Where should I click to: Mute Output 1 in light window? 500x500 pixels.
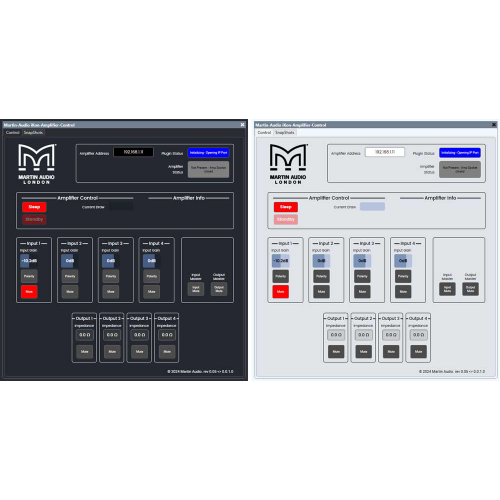[x=336, y=352]
